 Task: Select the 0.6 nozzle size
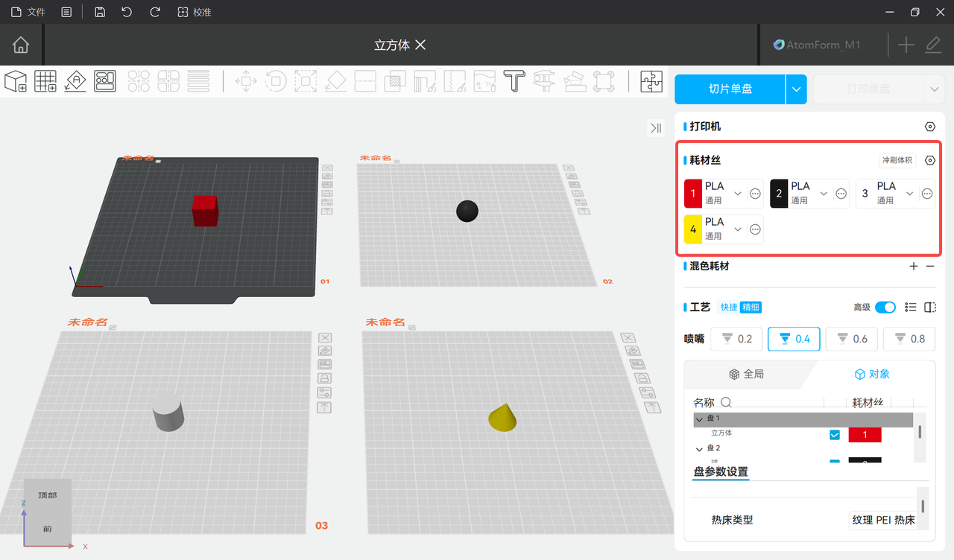(852, 339)
